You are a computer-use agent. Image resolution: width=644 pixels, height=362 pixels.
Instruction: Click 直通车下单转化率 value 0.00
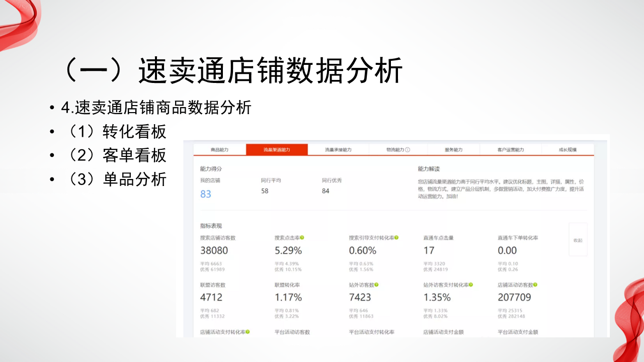pos(507,250)
